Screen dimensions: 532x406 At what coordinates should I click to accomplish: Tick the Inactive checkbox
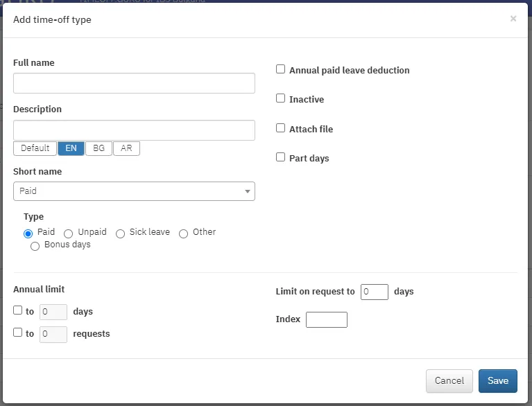(x=281, y=98)
